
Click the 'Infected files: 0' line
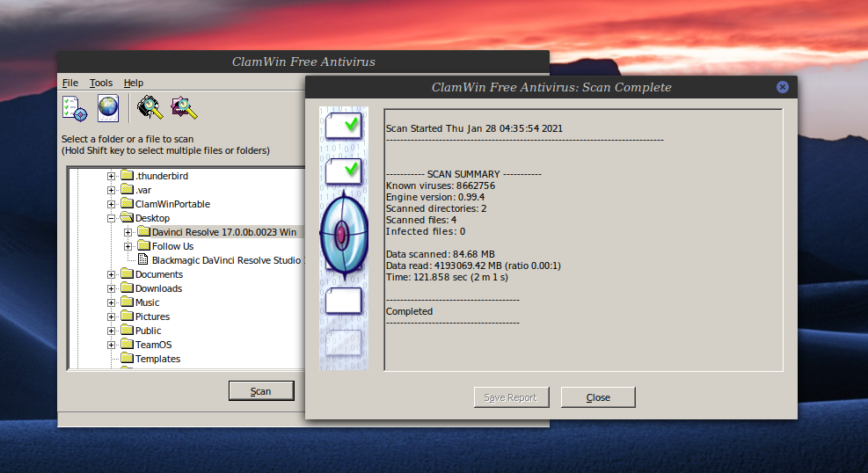(426, 231)
